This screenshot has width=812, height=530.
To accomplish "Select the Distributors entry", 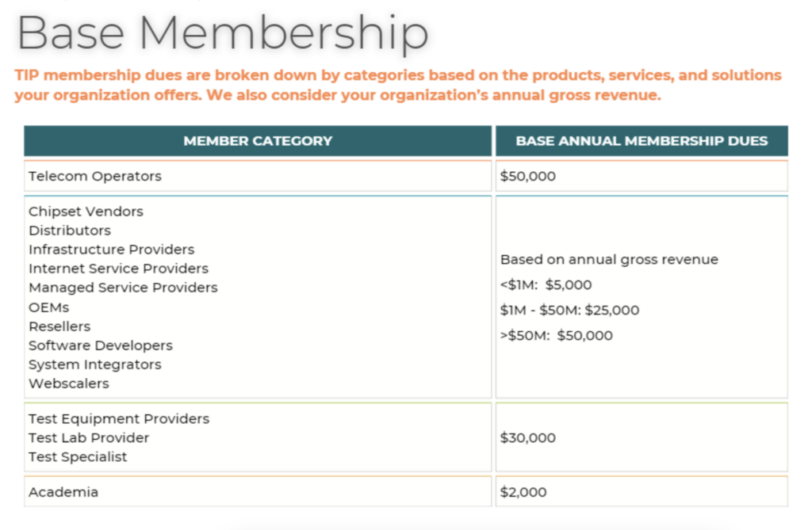I will [70, 231].
